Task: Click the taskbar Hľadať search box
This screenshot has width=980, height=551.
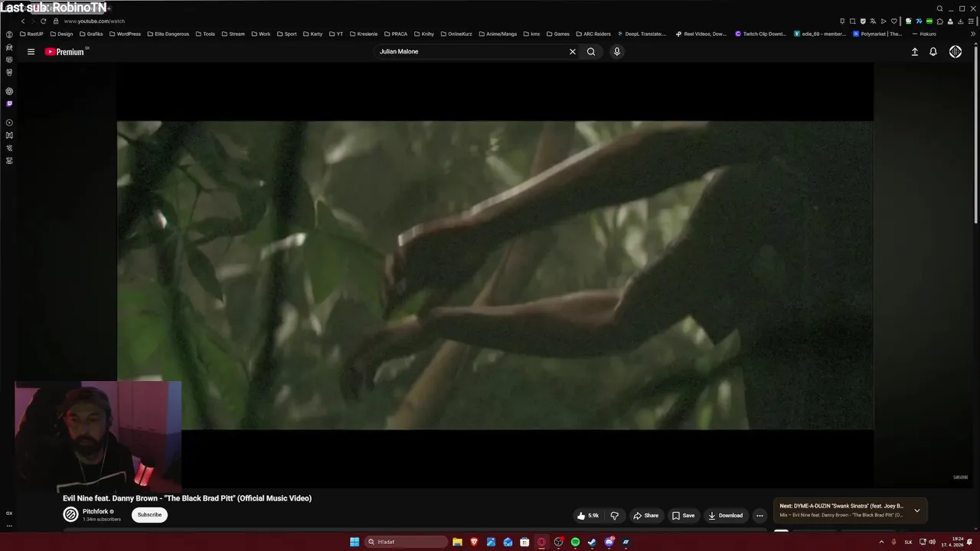Action: point(406,542)
